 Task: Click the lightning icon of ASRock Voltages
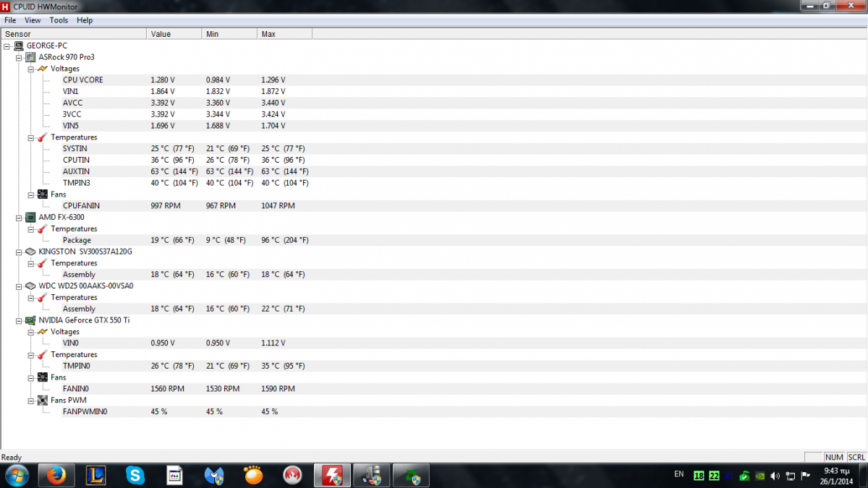(x=42, y=69)
